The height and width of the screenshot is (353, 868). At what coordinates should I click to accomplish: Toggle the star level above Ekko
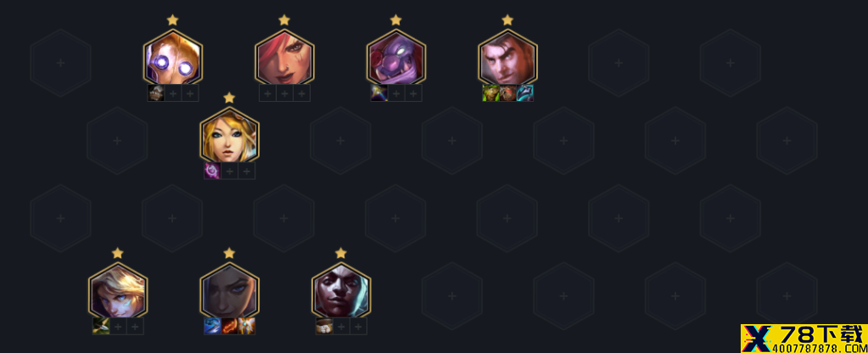(341, 253)
